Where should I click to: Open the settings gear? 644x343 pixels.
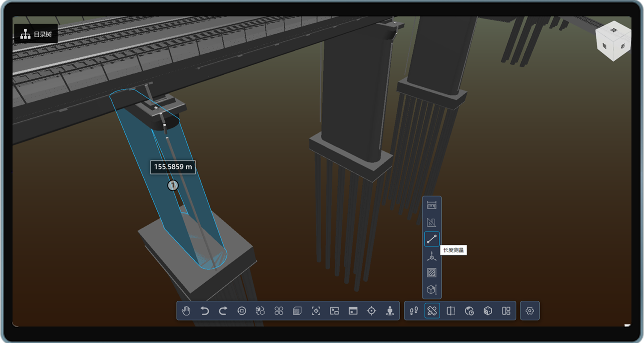pos(530,311)
